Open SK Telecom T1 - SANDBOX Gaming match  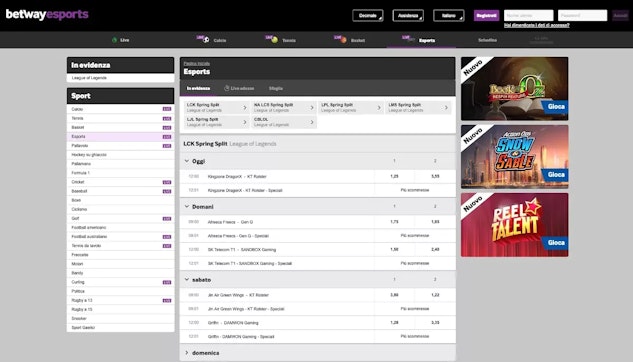click(x=242, y=249)
